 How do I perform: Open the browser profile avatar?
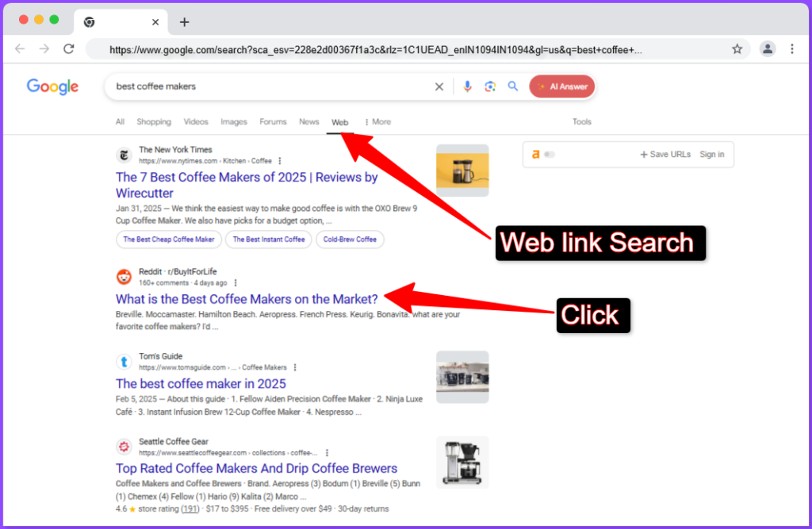pos(768,49)
